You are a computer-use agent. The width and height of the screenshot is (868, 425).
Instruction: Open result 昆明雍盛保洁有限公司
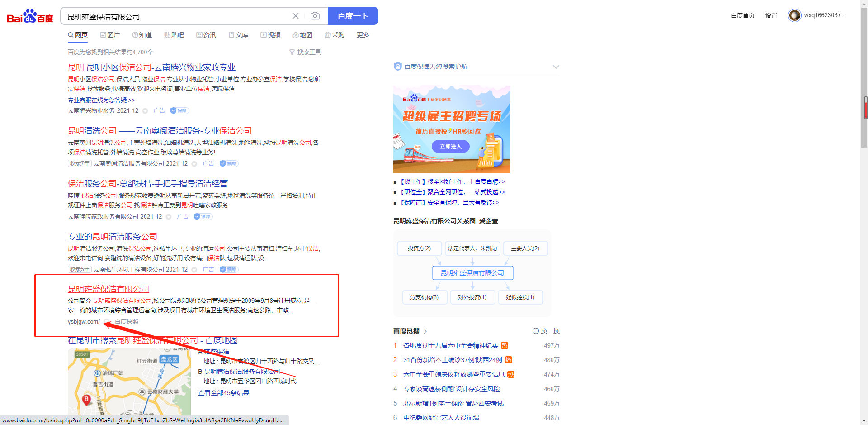pos(108,289)
